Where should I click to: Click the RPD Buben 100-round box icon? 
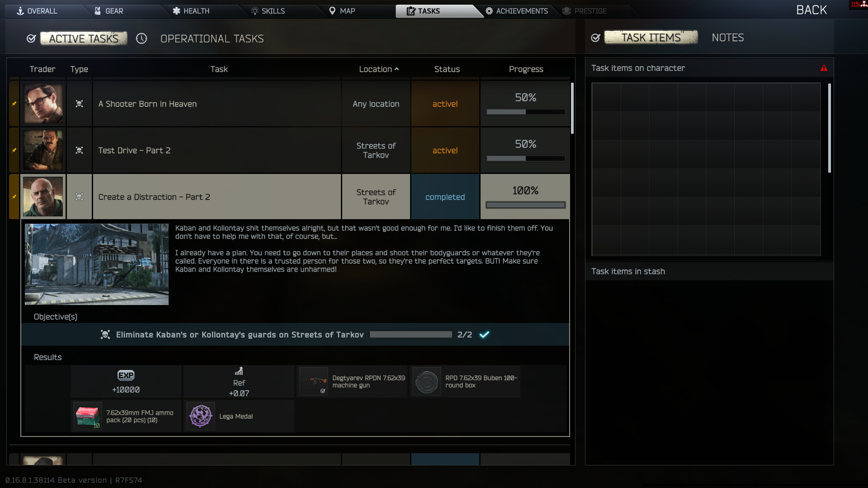pos(426,381)
